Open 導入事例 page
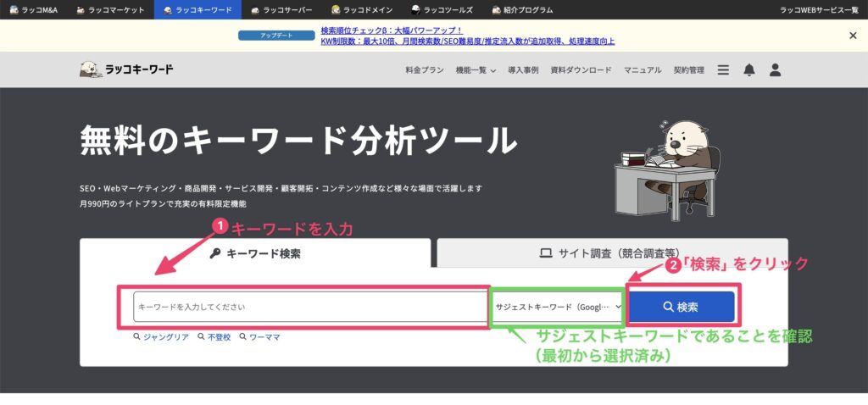The width and height of the screenshot is (868, 405). coord(523,70)
